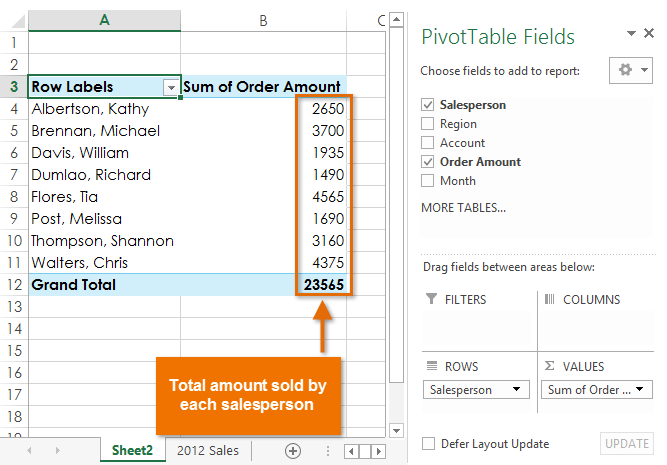The height and width of the screenshot is (465, 667).
Task: Open the task pane options arrow
Action: [x=631, y=33]
